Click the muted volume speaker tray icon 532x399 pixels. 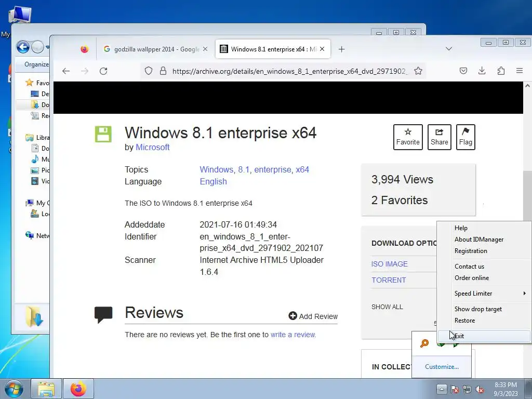tap(480, 389)
